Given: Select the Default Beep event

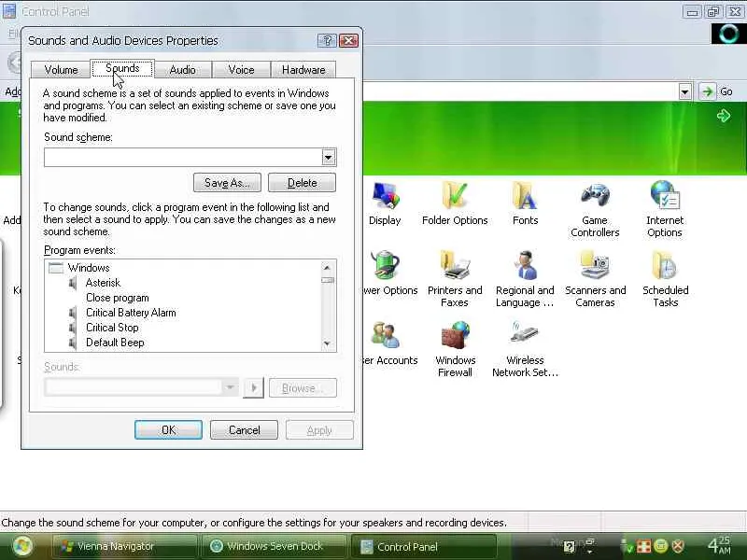Looking at the screenshot, I should coord(115,343).
